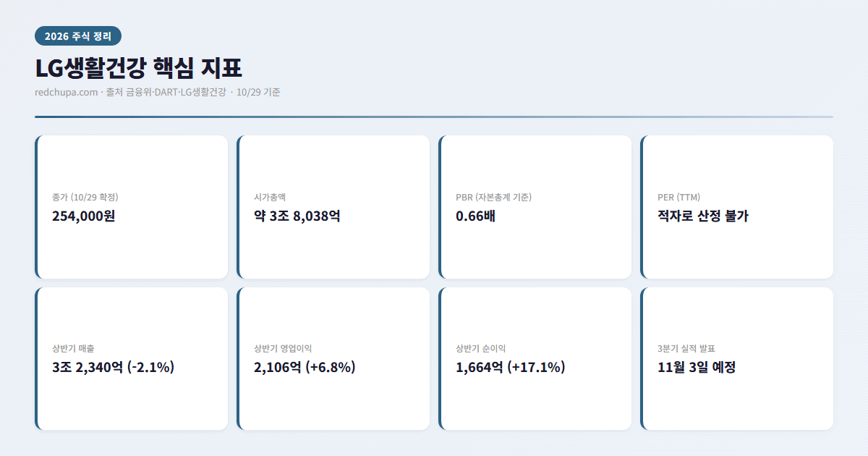The width and height of the screenshot is (868, 456).
Task: Click the source line starting with redchupa.com
Action: [158, 92]
